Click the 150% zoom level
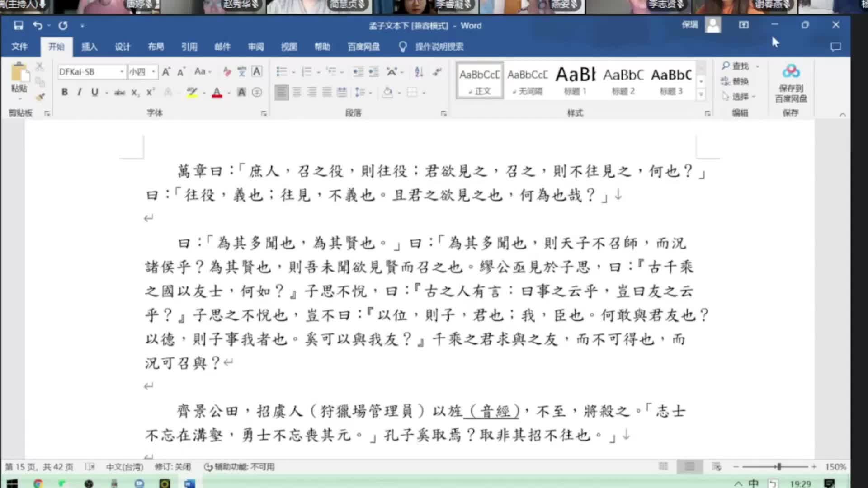This screenshot has height=488, width=868. click(x=835, y=467)
